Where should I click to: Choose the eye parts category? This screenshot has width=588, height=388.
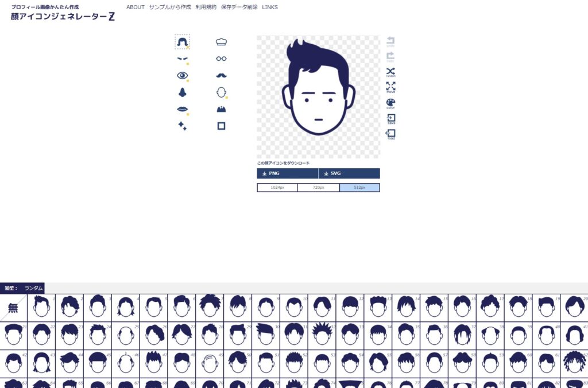[183, 75]
